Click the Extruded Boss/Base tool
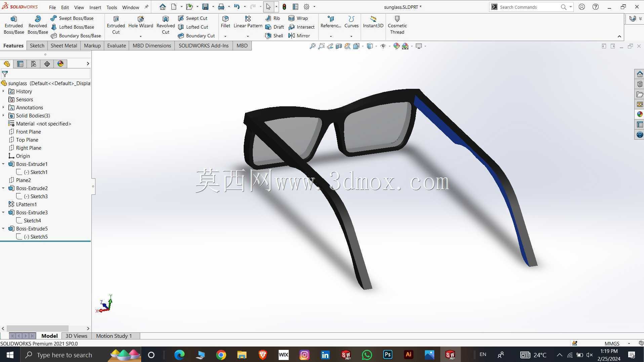 (x=14, y=25)
